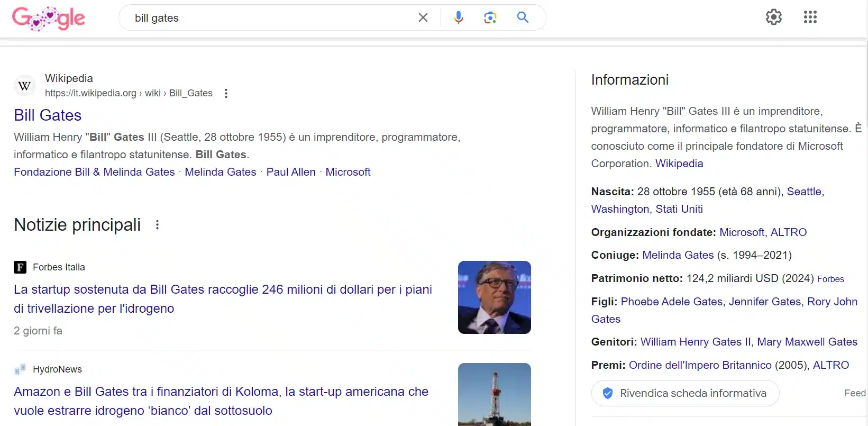Open William Henry Gates II link
This screenshot has width=868, height=426.
coord(696,342)
